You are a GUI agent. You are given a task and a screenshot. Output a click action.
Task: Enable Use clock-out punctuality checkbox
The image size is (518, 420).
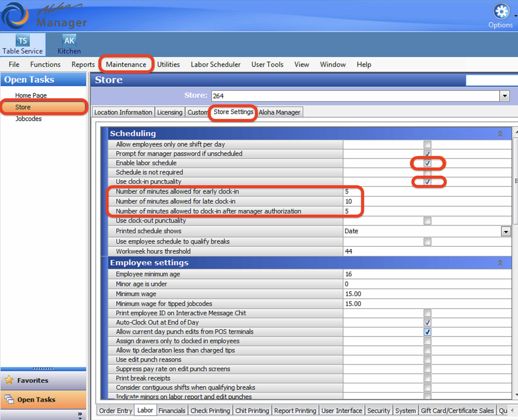pos(427,221)
